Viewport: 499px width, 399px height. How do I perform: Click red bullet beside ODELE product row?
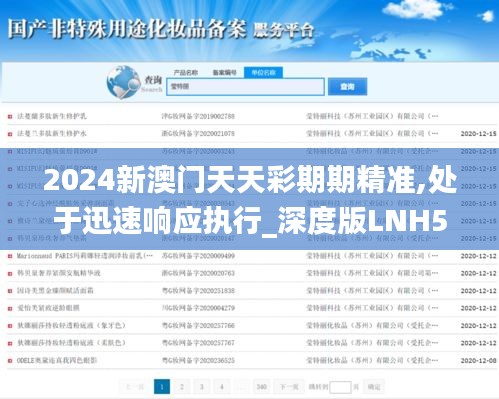tap(10, 361)
